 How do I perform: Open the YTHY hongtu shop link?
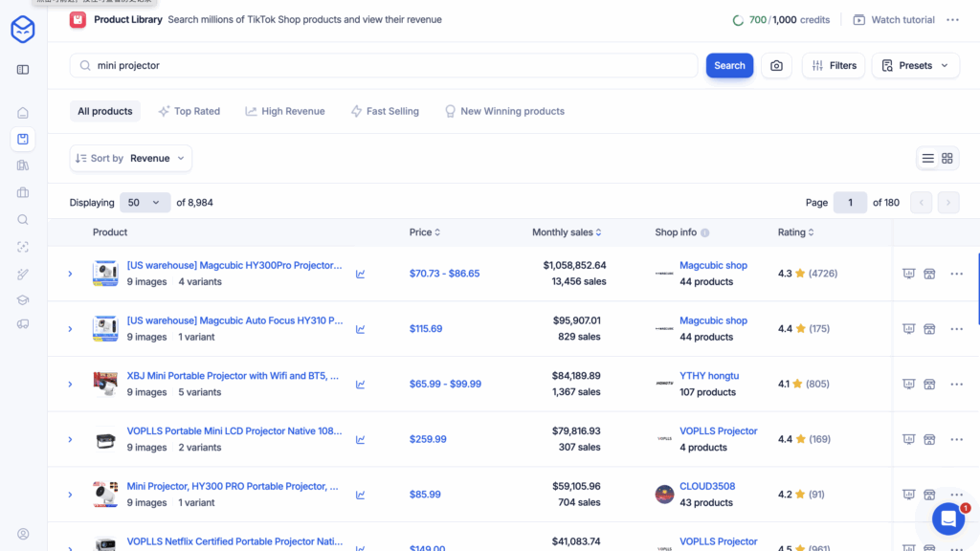coord(709,376)
